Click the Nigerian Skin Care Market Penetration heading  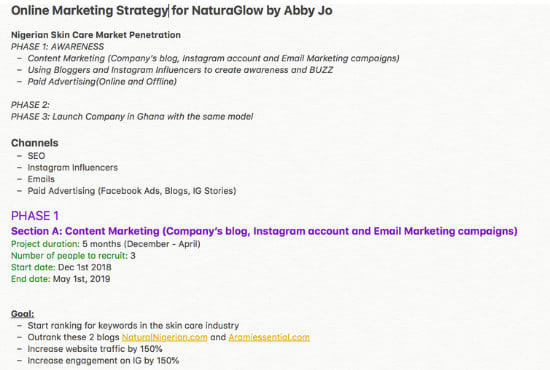click(96, 35)
